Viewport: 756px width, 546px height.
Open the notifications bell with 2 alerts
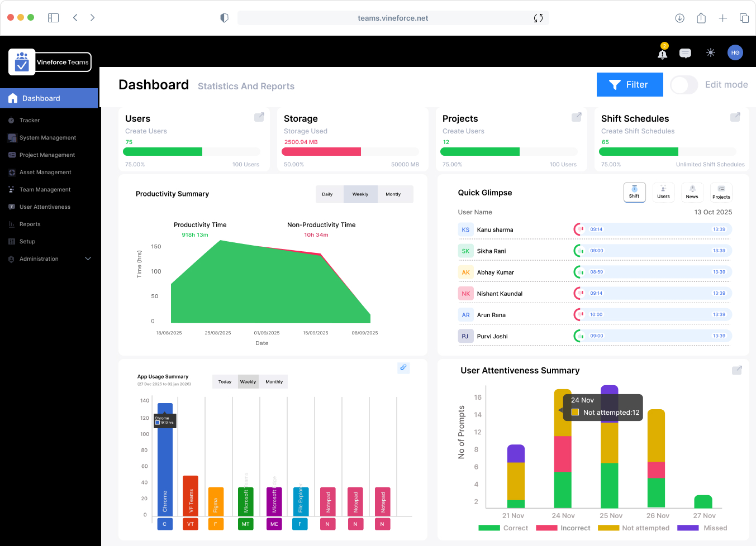pyautogui.click(x=662, y=52)
